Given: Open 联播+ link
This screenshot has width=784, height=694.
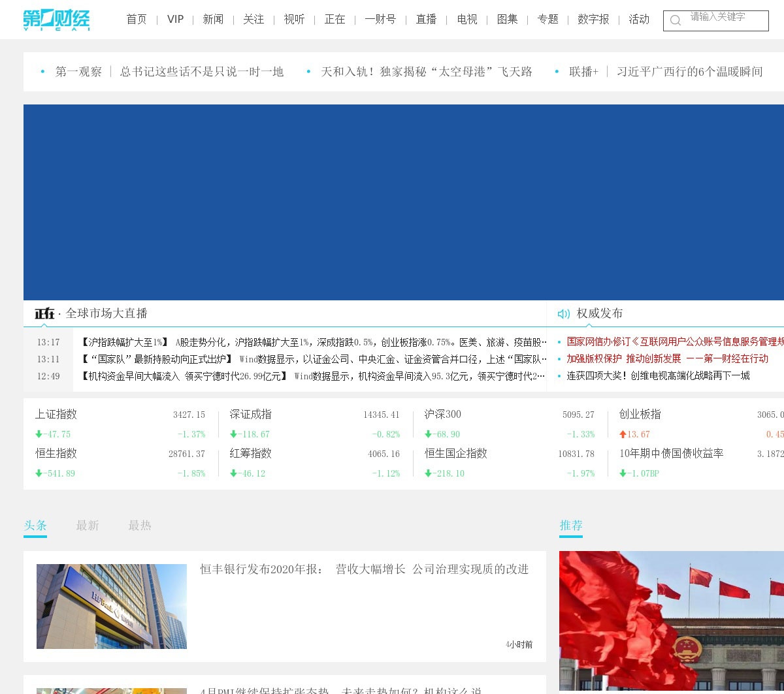Looking at the screenshot, I should pos(583,72).
